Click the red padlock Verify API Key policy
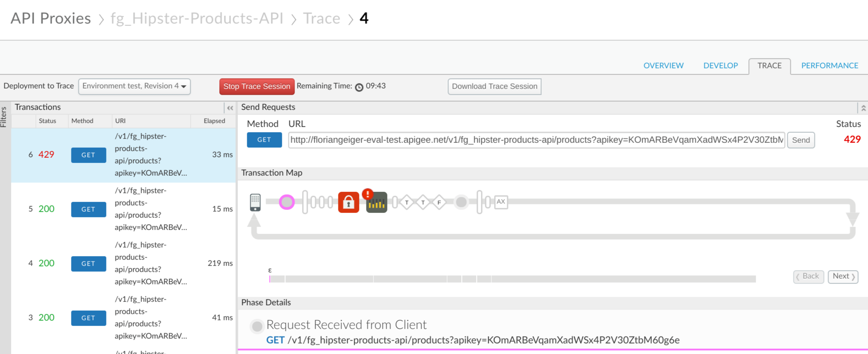Screen dimensions: 868x354 349,202
